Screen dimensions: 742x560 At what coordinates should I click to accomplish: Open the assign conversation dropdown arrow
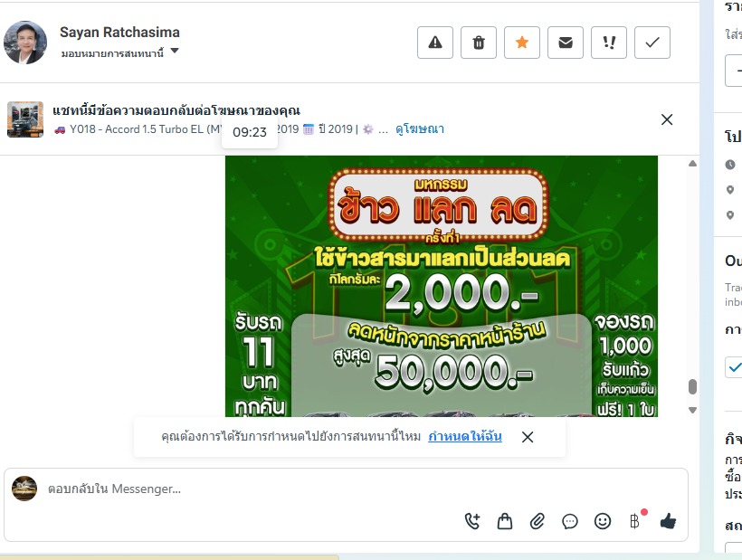[175, 51]
